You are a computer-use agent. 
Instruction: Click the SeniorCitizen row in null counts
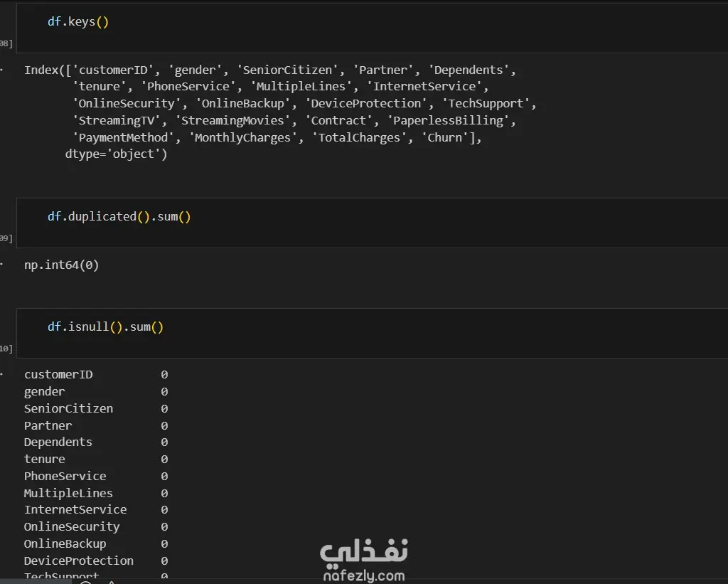[68, 408]
